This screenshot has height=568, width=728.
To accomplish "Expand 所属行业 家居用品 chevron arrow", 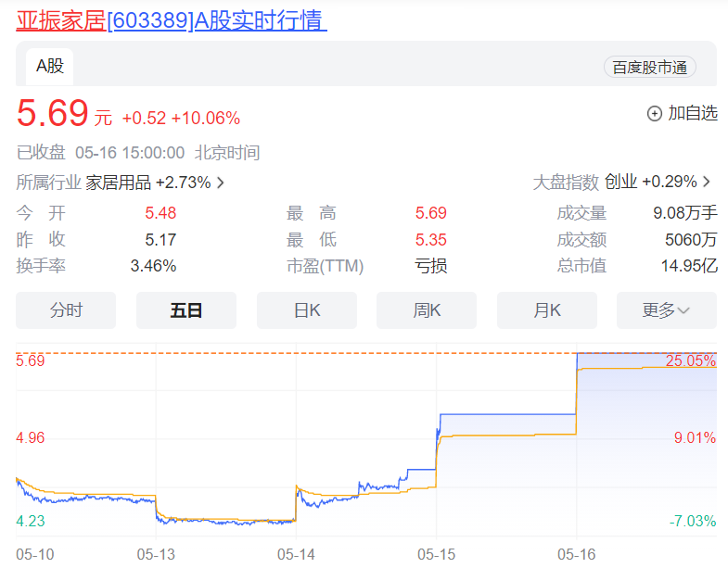I will pos(221,183).
